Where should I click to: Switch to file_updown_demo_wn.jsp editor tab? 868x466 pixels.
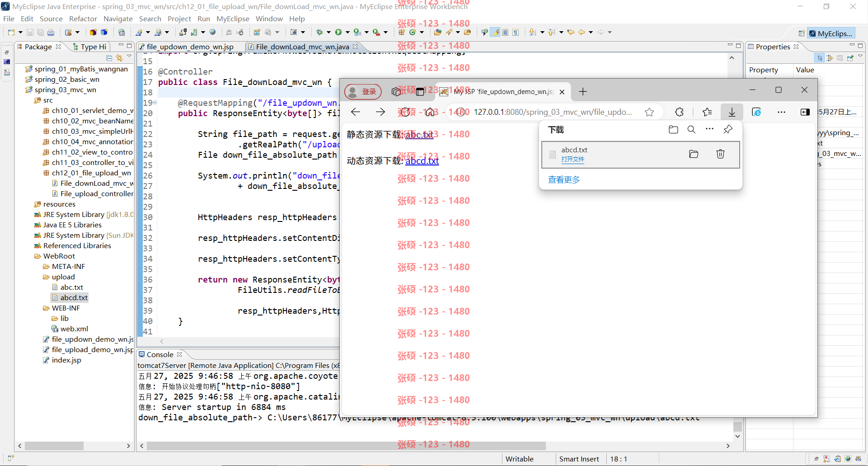pyautogui.click(x=190, y=47)
